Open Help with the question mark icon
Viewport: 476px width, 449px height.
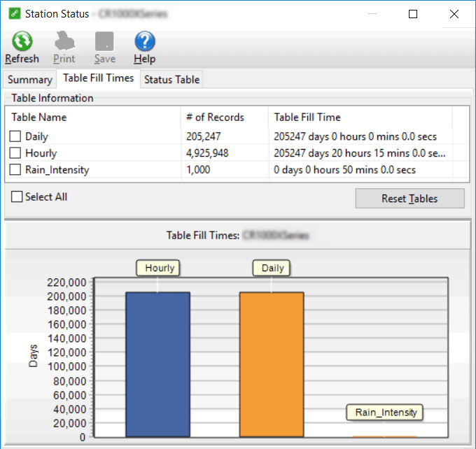pyautogui.click(x=145, y=41)
